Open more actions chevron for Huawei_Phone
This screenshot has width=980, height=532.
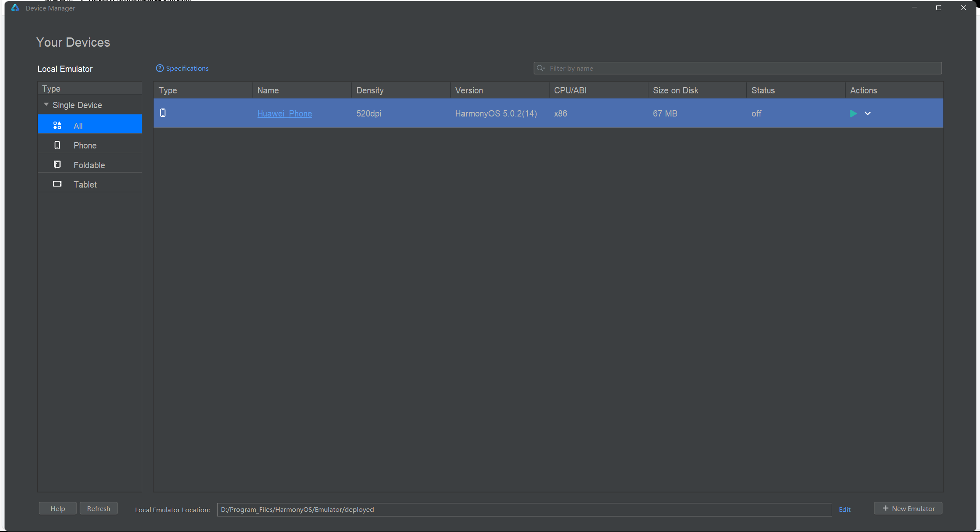[x=868, y=114]
